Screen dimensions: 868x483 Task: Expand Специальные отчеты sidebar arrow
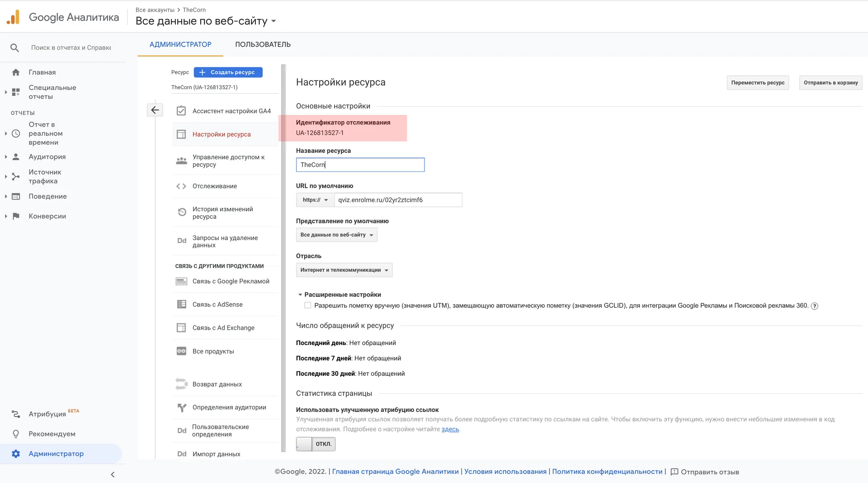coord(6,92)
